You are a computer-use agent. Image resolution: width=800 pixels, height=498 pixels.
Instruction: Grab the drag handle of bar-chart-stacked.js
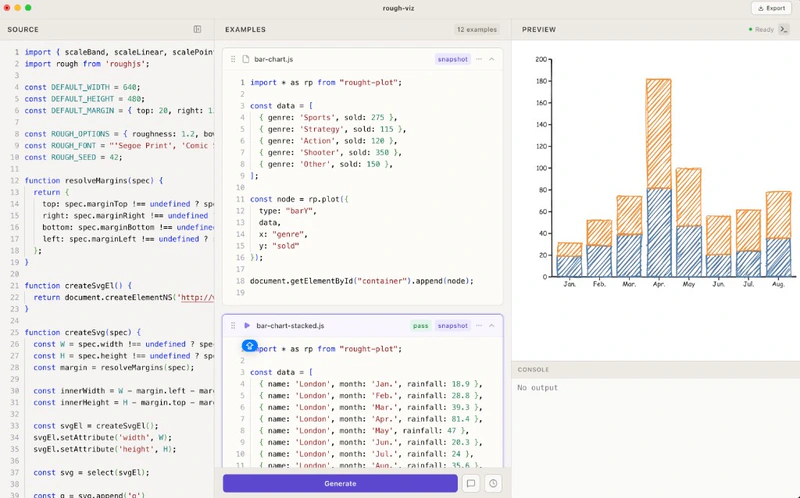[233, 326]
